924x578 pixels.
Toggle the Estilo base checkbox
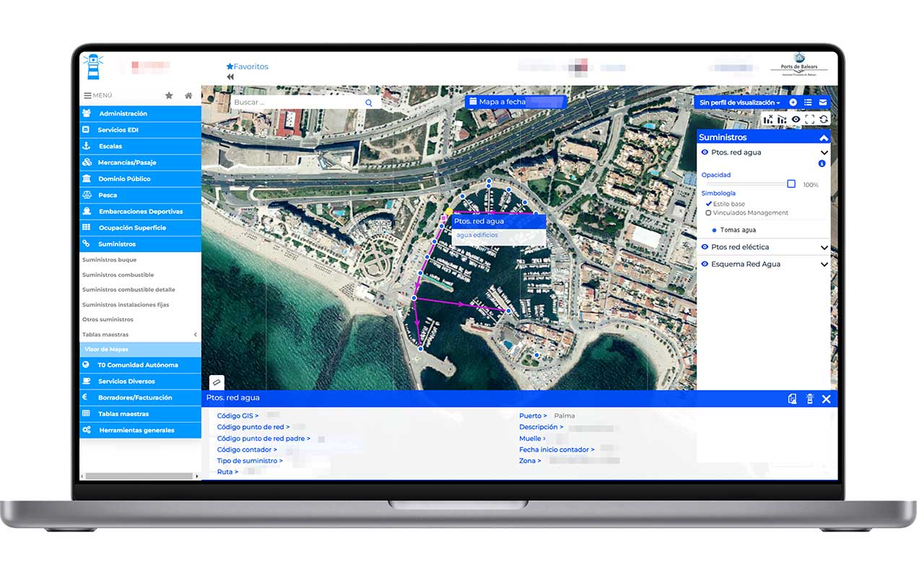click(709, 204)
